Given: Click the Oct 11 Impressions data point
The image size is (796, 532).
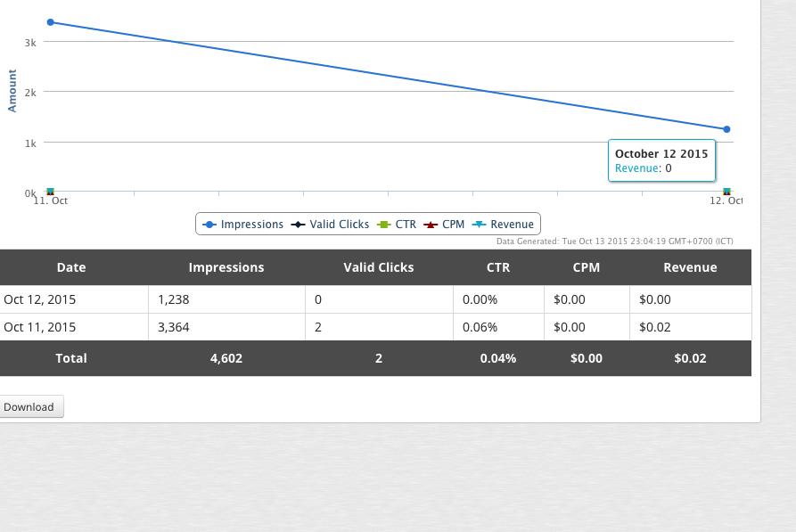Looking at the screenshot, I should (50, 22).
